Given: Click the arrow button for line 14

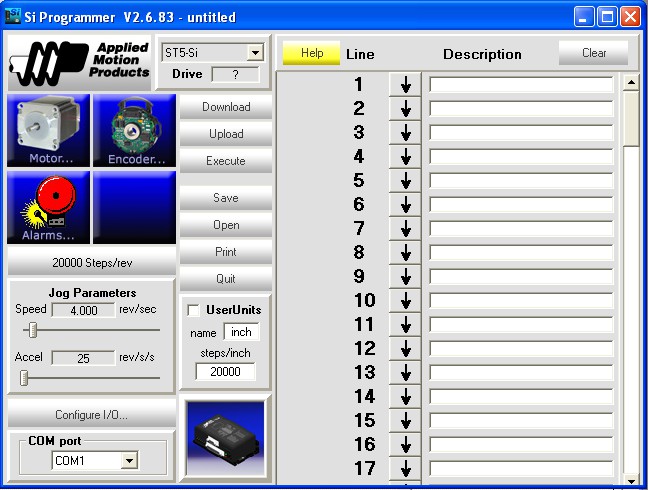Looking at the screenshot, I should point(405,396).
